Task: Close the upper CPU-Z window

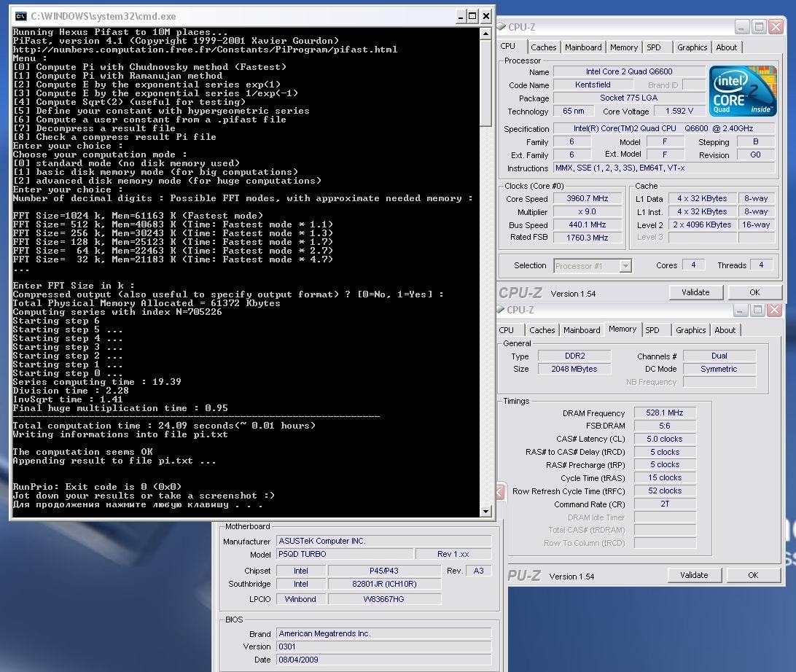Action: pyautogui.click(x=776, y=26)
